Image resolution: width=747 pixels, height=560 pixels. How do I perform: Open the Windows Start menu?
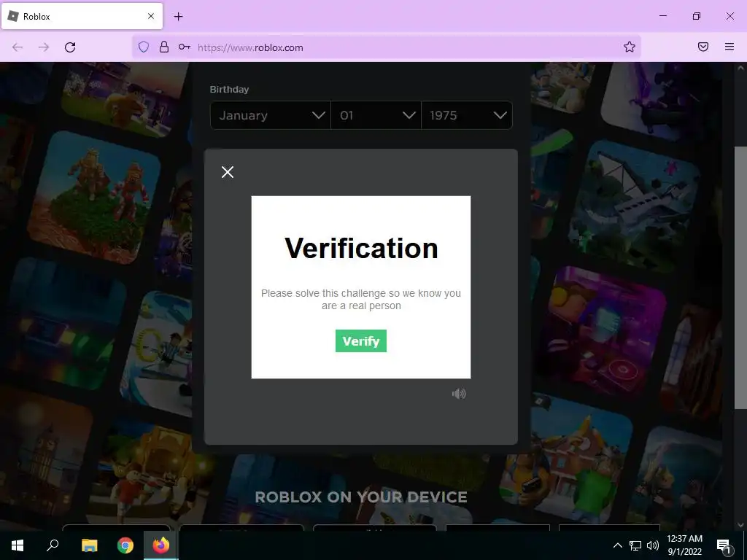coord(18,545)
